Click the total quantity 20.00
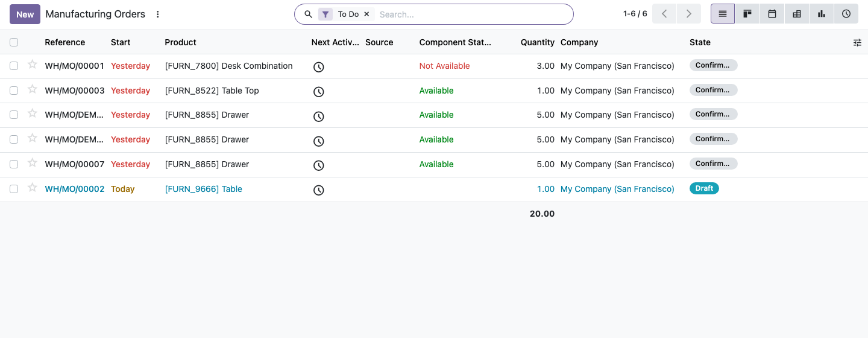This screenshot has height=338, width=868. (x=542, y=214)
